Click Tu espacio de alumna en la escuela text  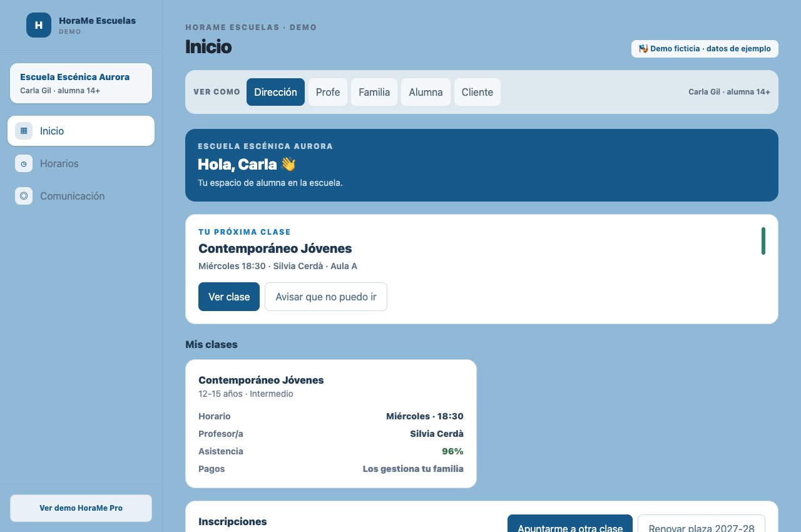270,183
